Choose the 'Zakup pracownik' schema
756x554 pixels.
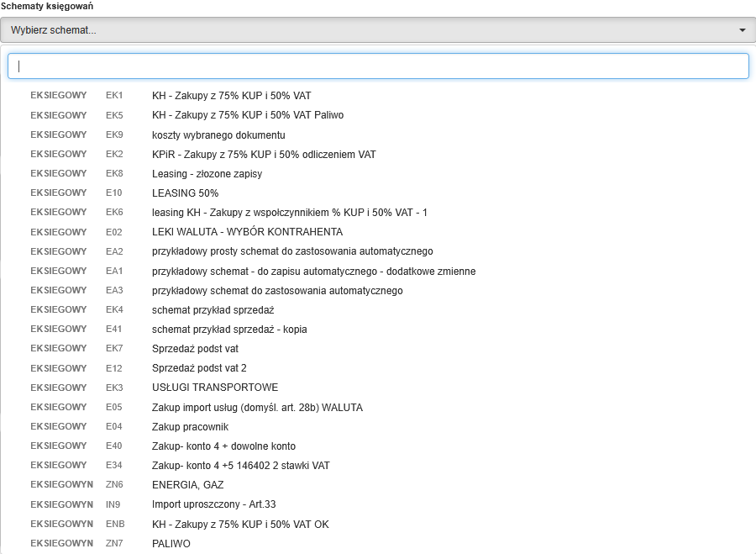[x=190, y=427]
